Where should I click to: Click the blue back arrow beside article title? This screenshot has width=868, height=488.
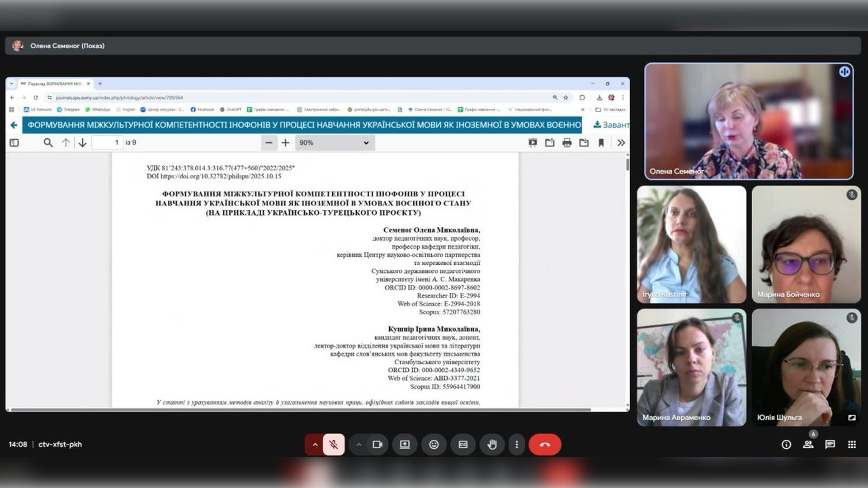[x=14, y=125]
